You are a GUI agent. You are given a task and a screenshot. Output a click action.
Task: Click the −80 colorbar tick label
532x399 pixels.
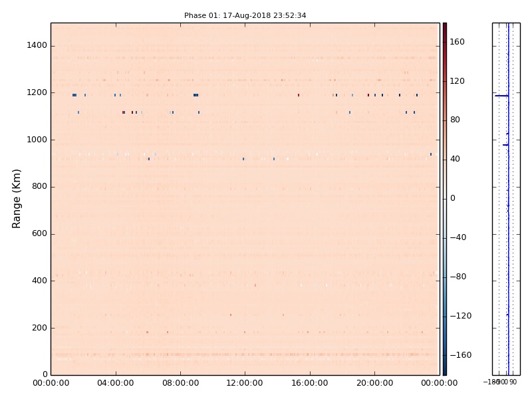pyautogui.click(x=458, y=277)
